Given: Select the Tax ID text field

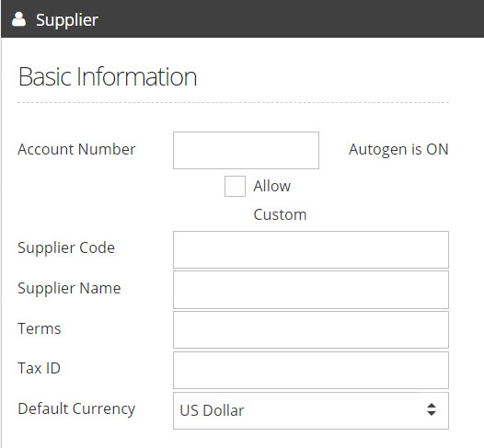Looking at the screenshot, I should (311, 370).
